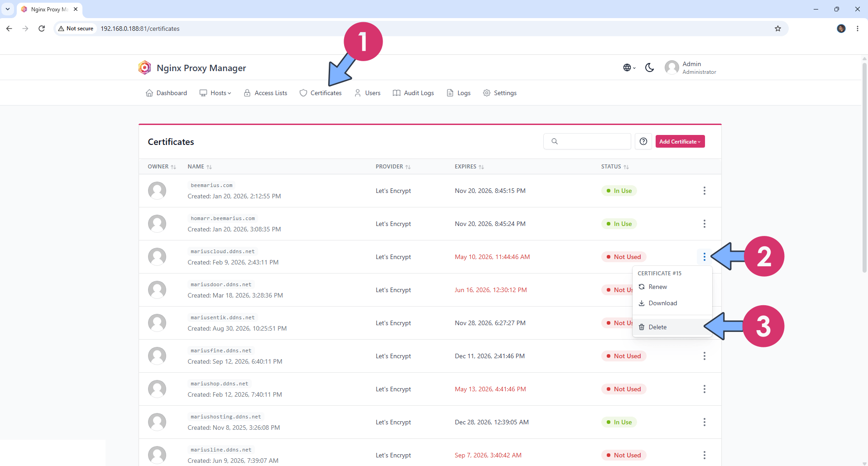Sort by the NAME column header
Viewport: 868px width, 466px height.
(200, 167)
